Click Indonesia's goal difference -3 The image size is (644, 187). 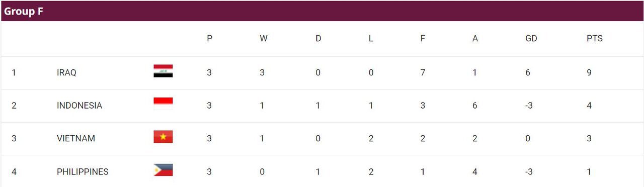pyautogui.click(x=528, y=106)
